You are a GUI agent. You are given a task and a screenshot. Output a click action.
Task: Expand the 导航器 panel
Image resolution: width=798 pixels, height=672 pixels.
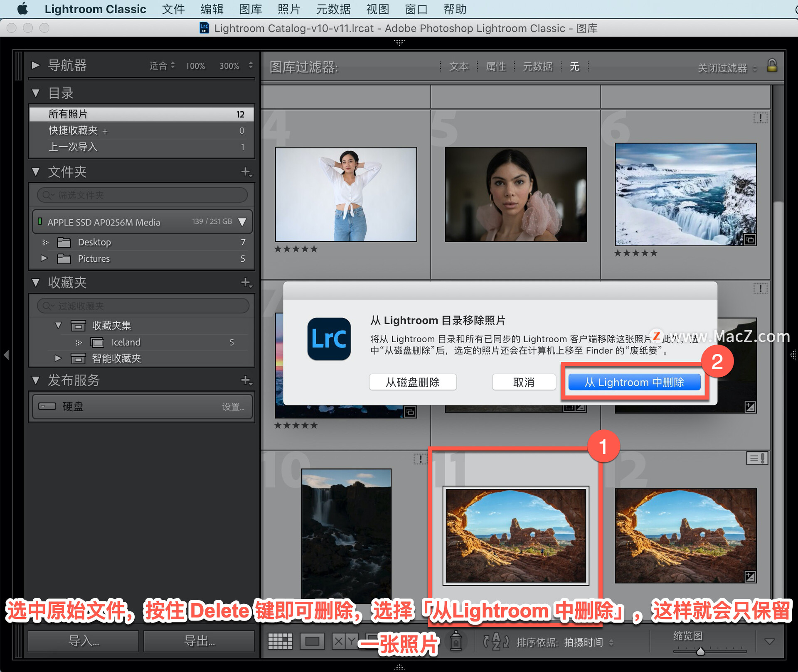[36, 65]
